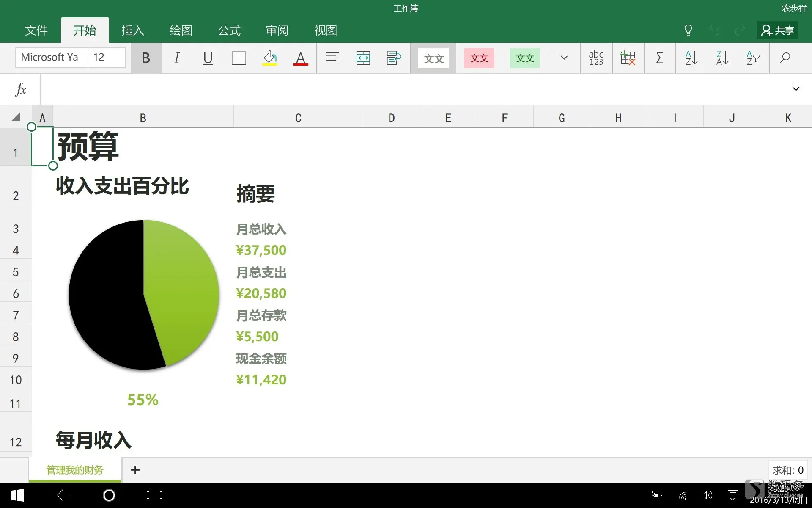Open the 文件 tab
Screen dimensions: 812x508
pyautogui.click(x=36, y=30)
